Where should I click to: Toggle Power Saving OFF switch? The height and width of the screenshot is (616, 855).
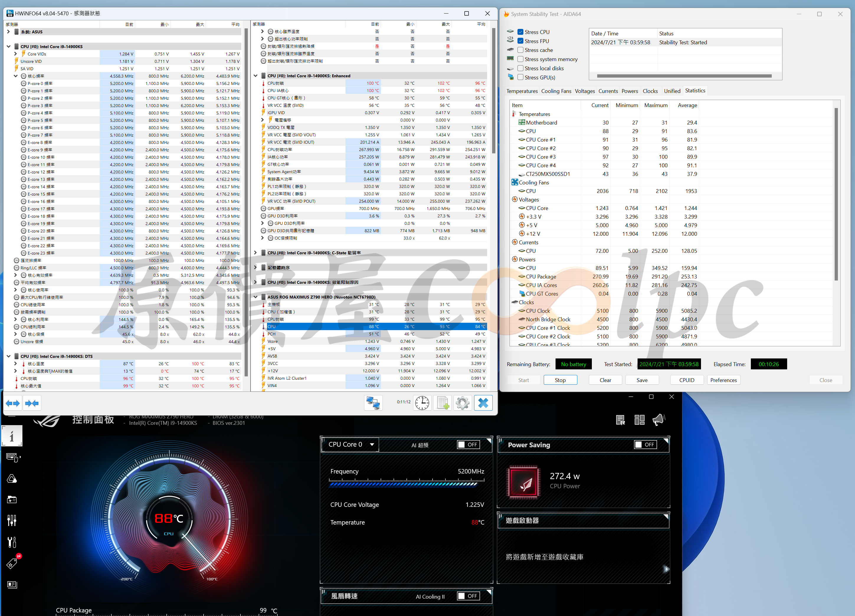tap(645, 445)
